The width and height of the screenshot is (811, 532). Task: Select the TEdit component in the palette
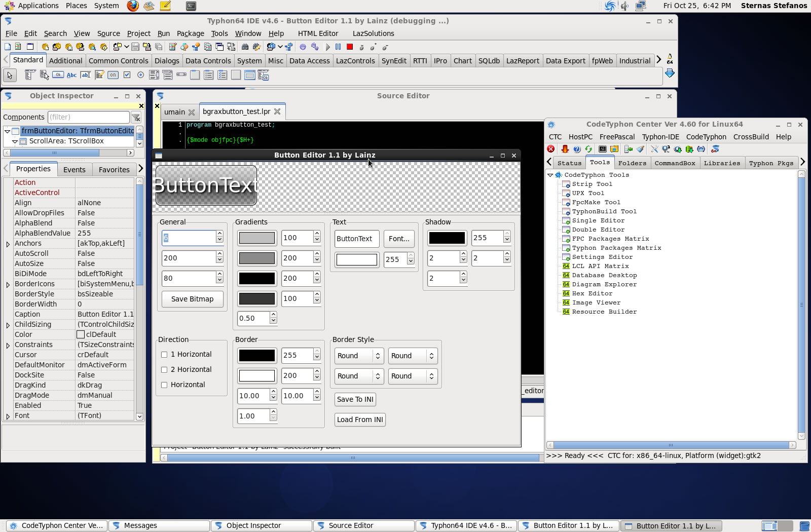(86, 75)
